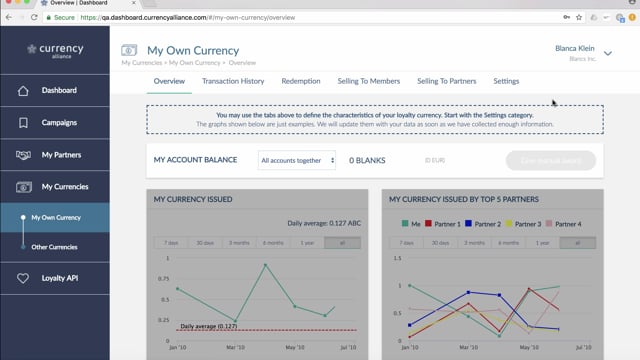Click the My Currencies breadcrumb link
The height and width of the screenshot is (360, 640).
click(142, 63)
